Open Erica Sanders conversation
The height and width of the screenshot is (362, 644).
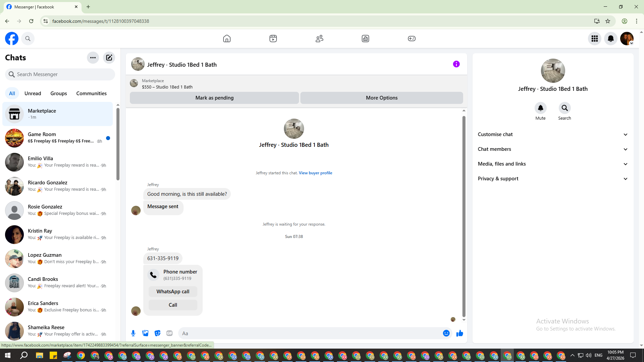pos(58,307)
